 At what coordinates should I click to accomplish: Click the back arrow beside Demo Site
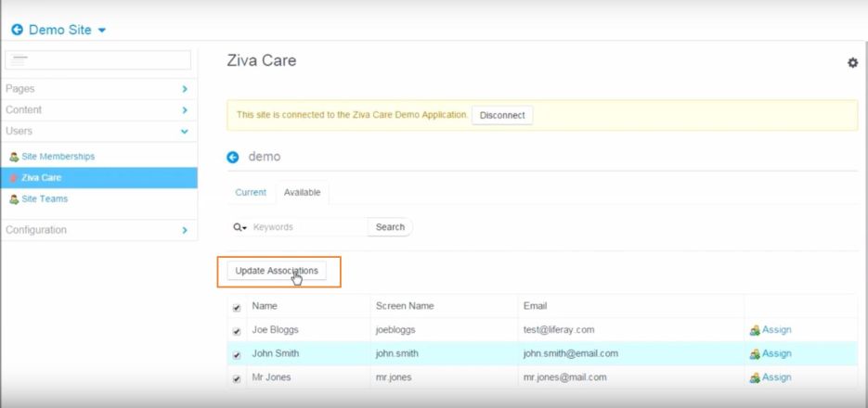pos(17,30)
